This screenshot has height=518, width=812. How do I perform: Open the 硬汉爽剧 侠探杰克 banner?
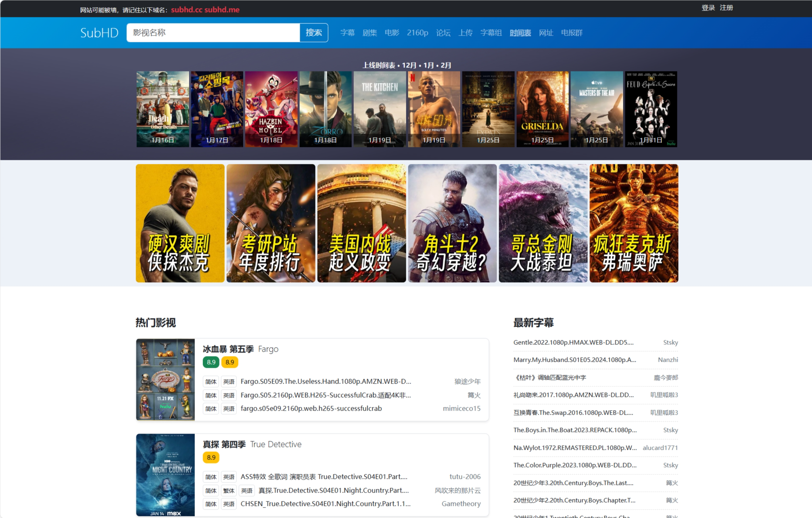180,223
